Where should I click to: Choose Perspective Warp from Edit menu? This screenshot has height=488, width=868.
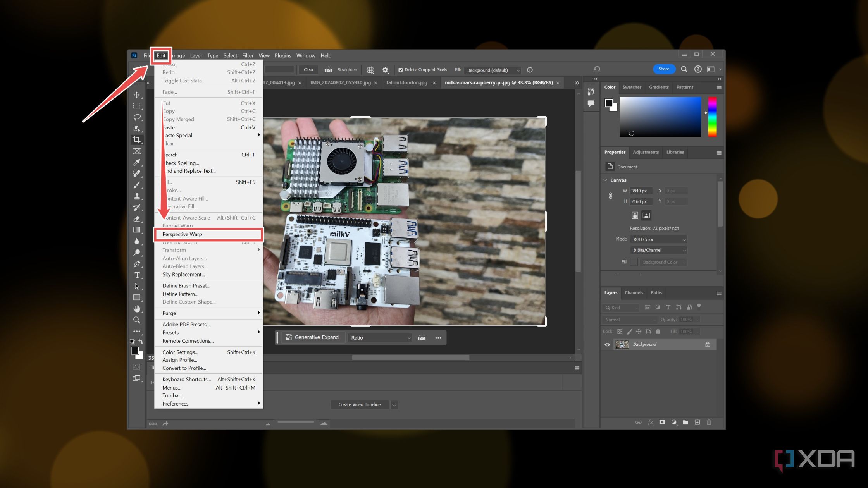click(208, 234)
